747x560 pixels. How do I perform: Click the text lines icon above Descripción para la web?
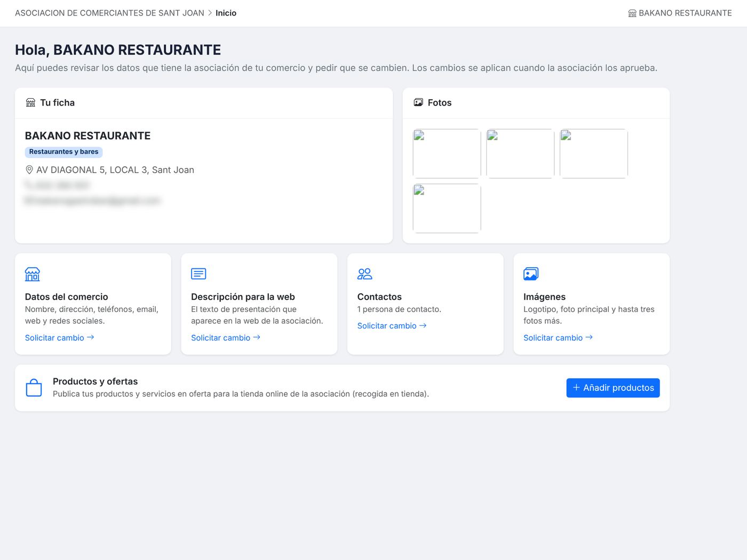point(198,274)
